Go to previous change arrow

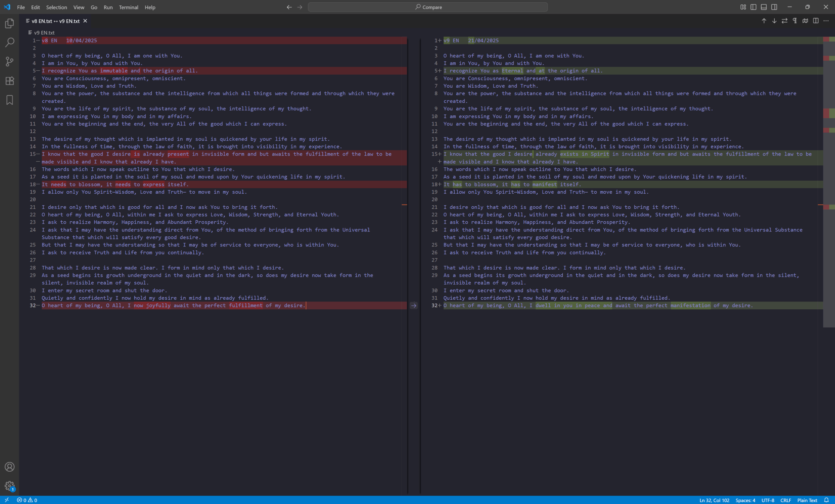[764, 21]
